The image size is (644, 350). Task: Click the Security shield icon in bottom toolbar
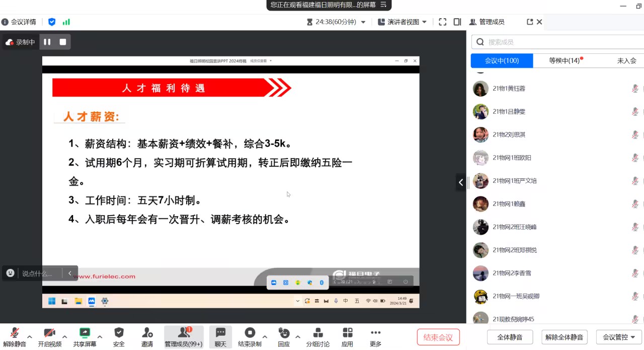tap(119, 333)
